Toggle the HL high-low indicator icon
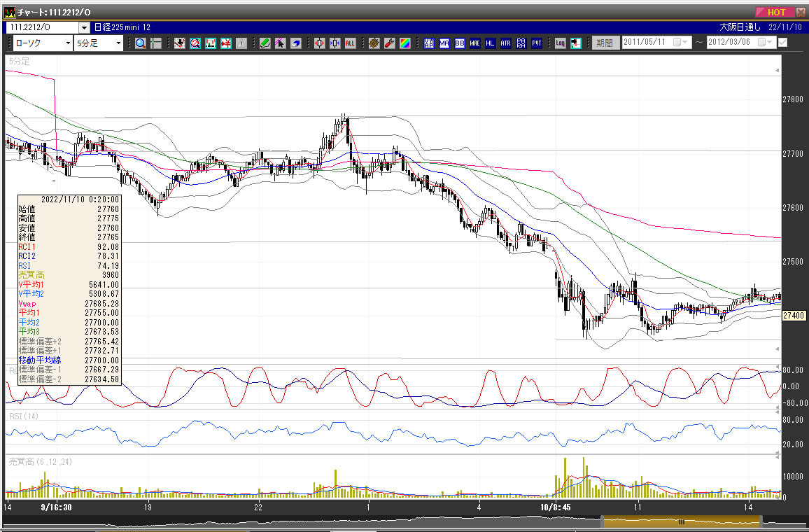This screenshot has width=809, height=532. click(490, 43)
